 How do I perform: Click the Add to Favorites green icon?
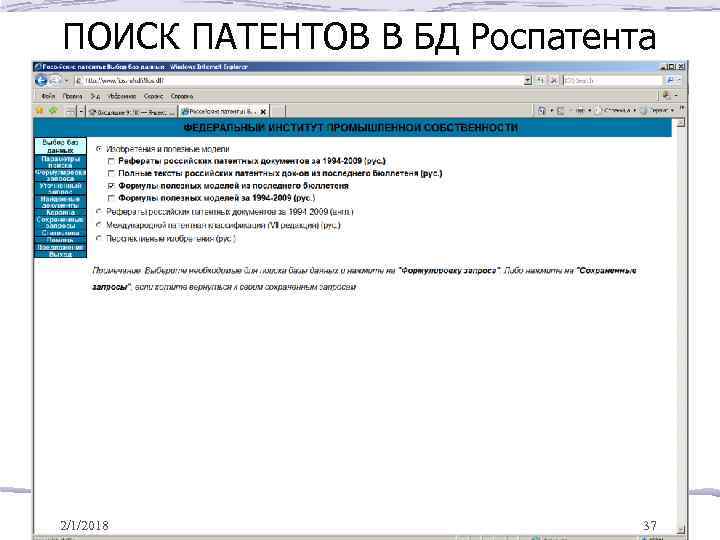point(53,111)
